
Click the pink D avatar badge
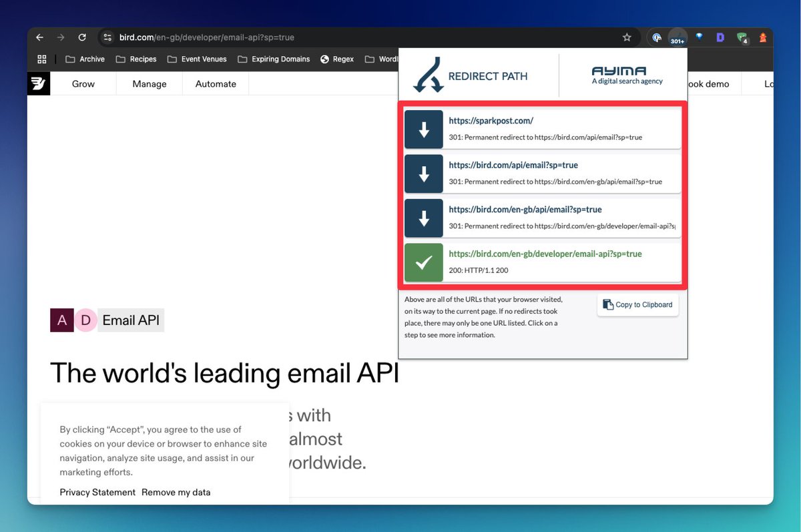pos(85,320)
